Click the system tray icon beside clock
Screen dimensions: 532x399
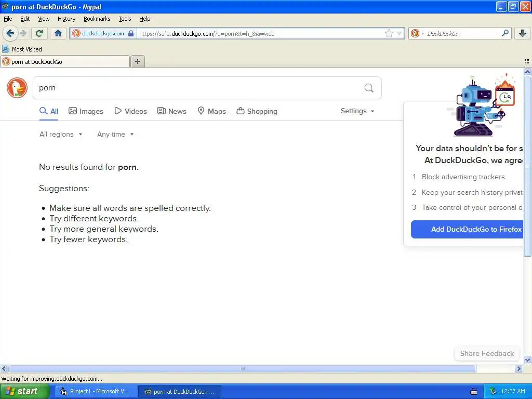tap(493, 392)
